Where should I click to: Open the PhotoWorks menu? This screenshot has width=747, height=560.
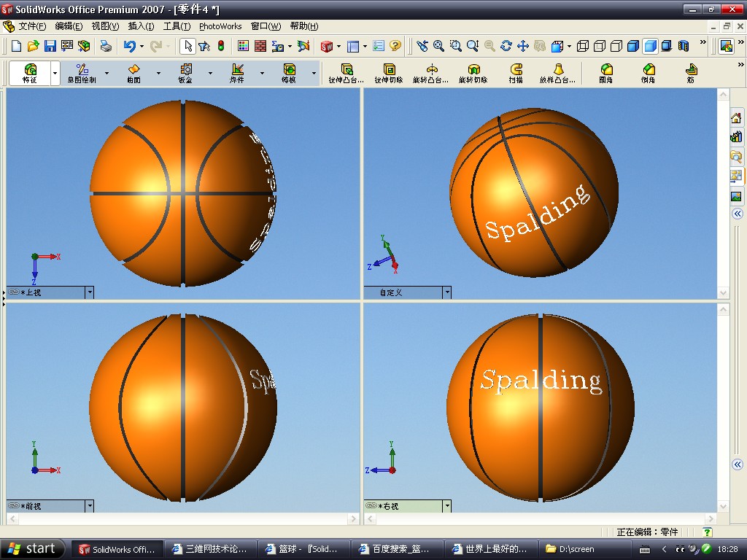(x=220, y=26)
